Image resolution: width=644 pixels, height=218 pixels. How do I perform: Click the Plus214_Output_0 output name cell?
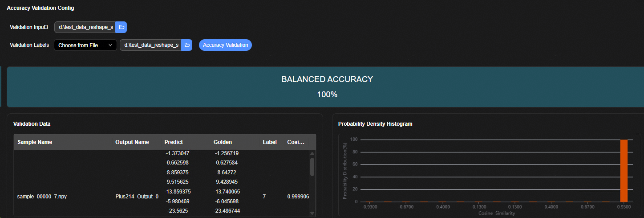tap(137, 196)
